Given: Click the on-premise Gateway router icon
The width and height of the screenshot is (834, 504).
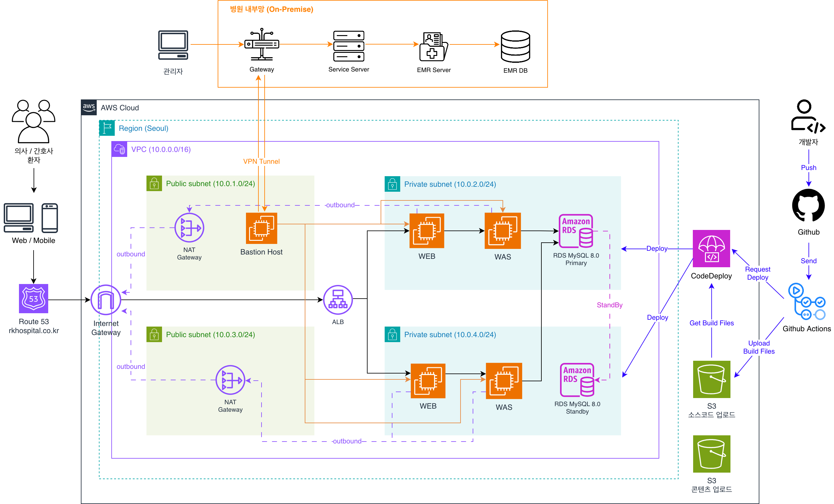Looking at the screenshot, I should tap(262, 44).
